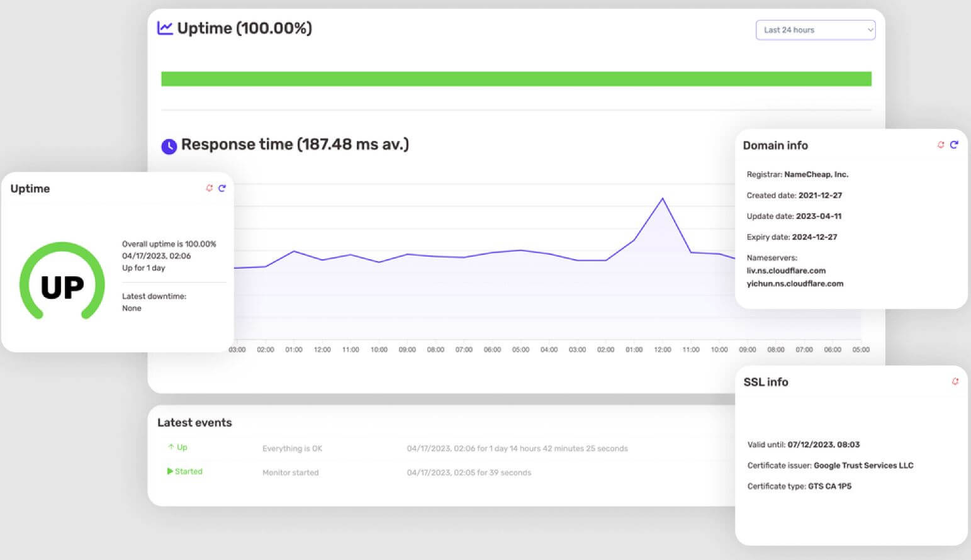This screenshot has width=971, height=560.
Task: Select the 'Uptime (100.00%)' heading
Action: click(245, 28)
